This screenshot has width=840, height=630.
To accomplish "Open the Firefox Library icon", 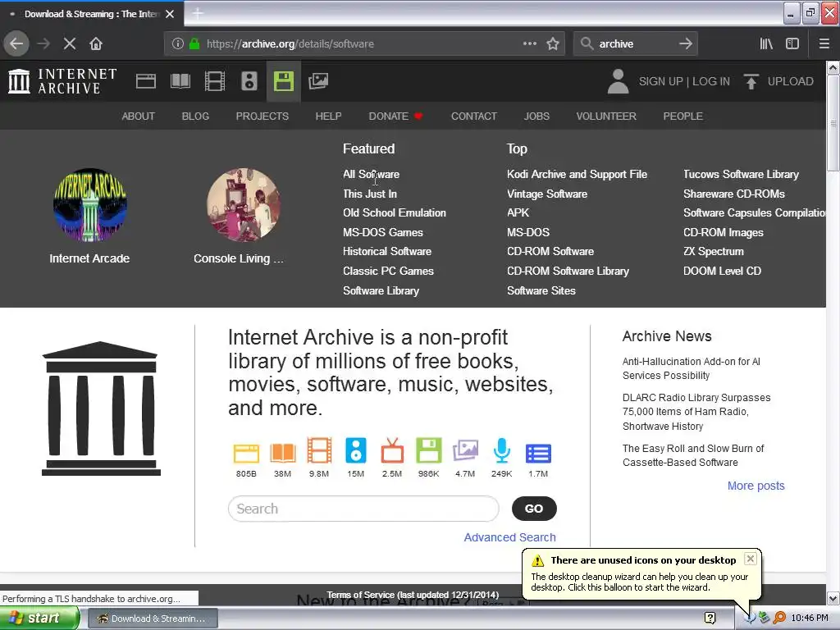I will [x=766, y=44].
